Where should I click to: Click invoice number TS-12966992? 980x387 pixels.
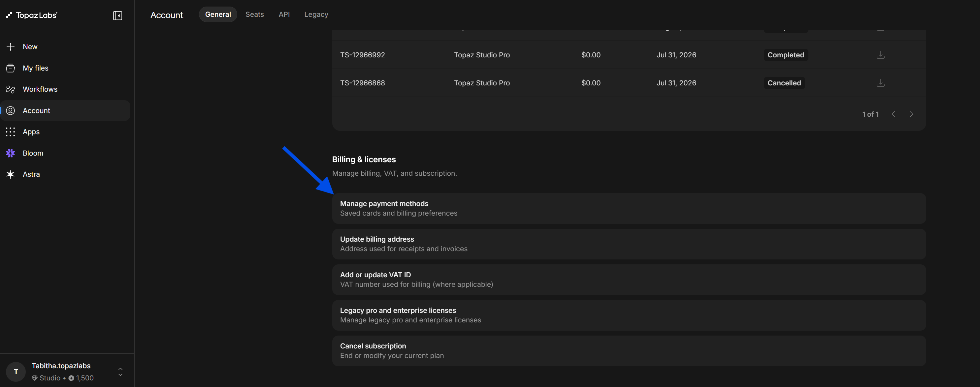click(362, 55)
